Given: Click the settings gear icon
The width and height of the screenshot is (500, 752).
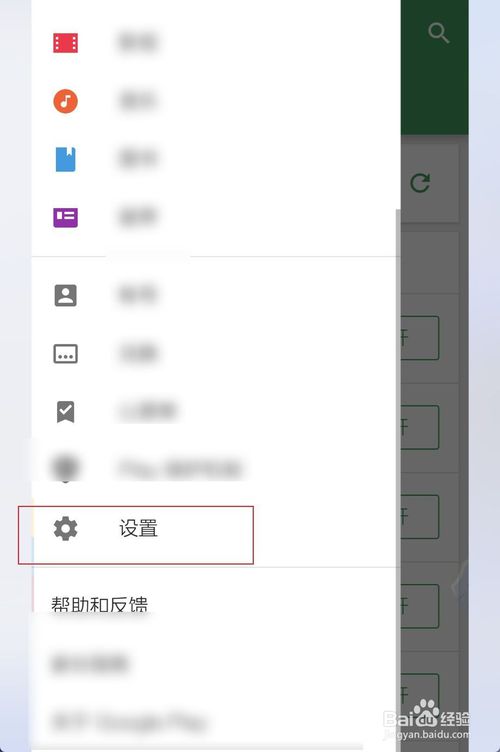Looking at the screenshot, I should (66, 529).
